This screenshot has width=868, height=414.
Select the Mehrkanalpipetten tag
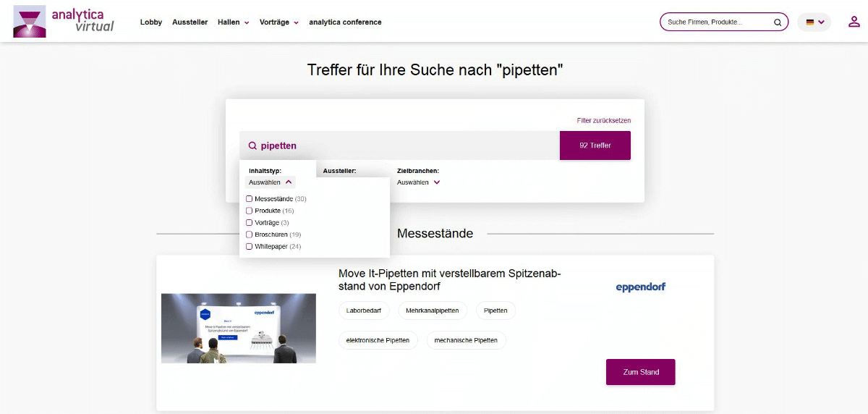pos(433,310)
